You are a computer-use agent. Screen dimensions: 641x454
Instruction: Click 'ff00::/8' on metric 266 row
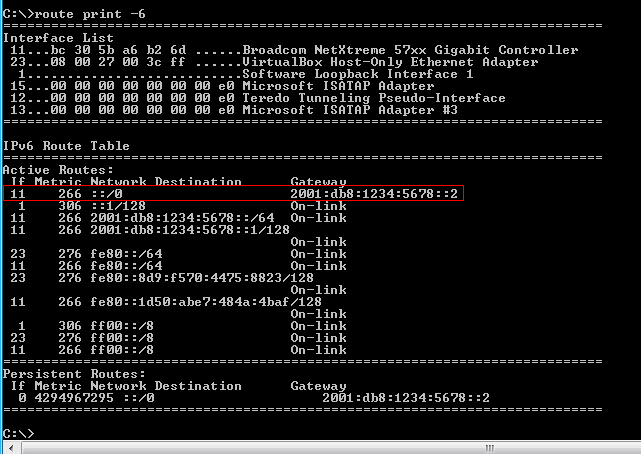click(x=122, y=350)
